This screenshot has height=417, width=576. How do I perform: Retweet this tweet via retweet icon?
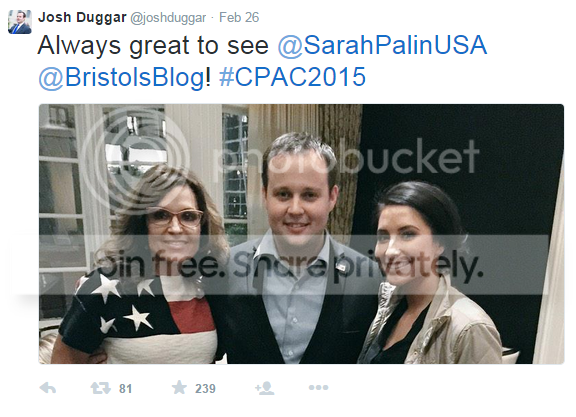[x=101, y=388]
